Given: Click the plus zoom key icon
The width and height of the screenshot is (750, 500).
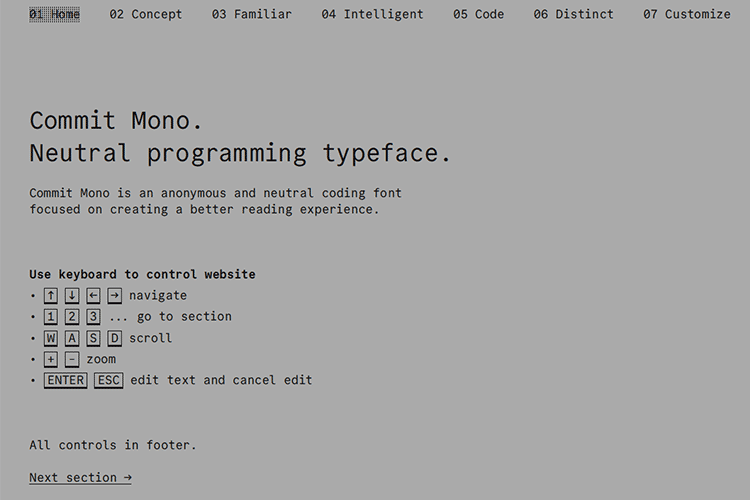Looking at the screenshot, I should [51, 360].
